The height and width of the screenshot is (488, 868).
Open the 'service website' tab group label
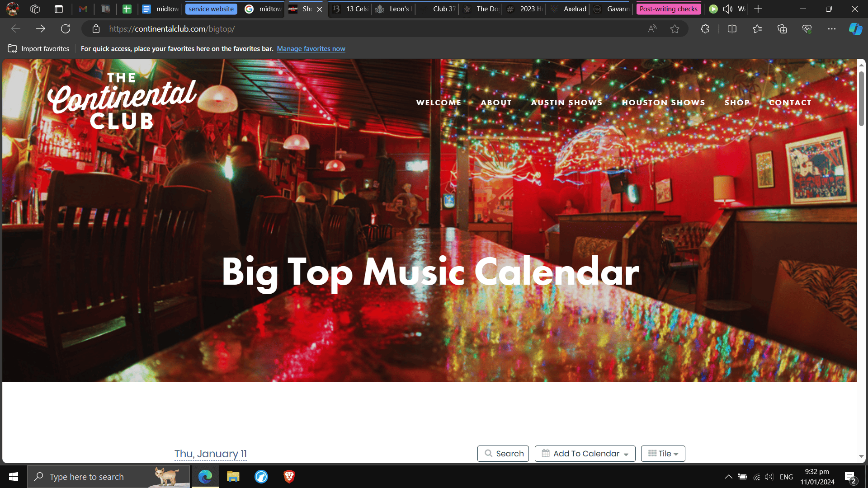pyautogui.click(x=211, y=9)
